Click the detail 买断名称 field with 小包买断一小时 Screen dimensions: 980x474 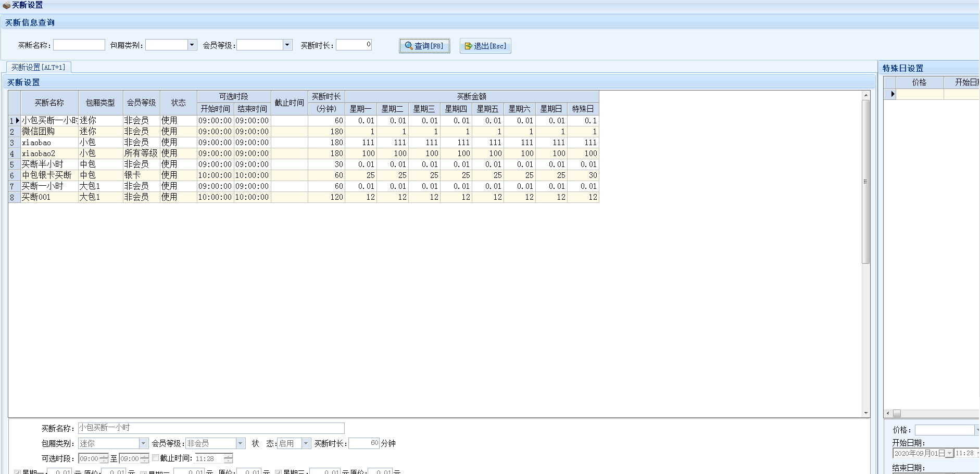pos(211,428)
